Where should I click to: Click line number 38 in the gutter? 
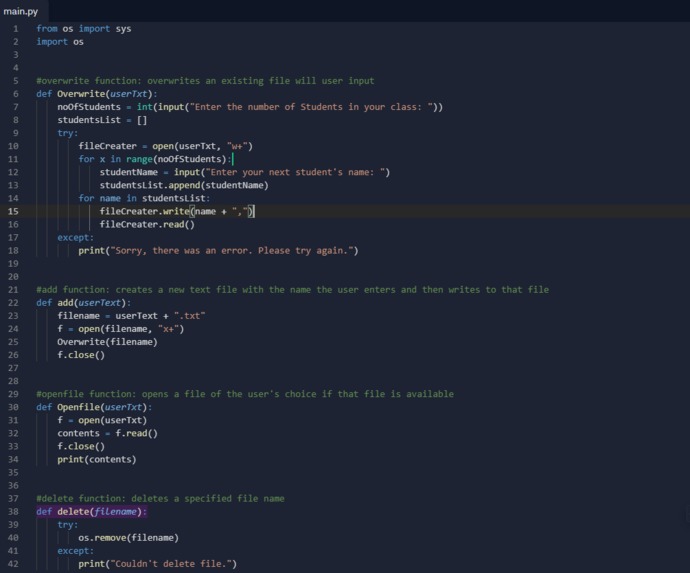[x=13, y=511]
